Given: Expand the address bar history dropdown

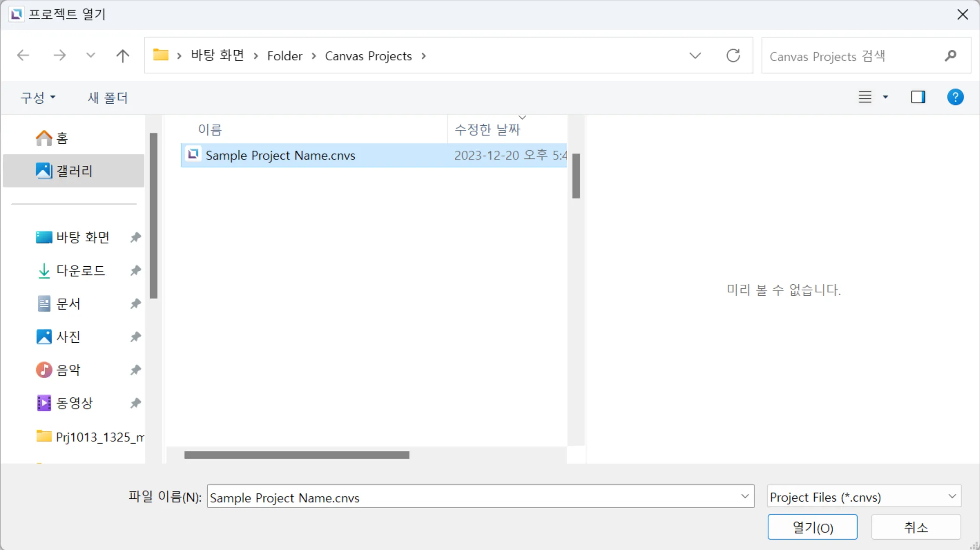Looking at the screenshot, I should coord(695,56).
